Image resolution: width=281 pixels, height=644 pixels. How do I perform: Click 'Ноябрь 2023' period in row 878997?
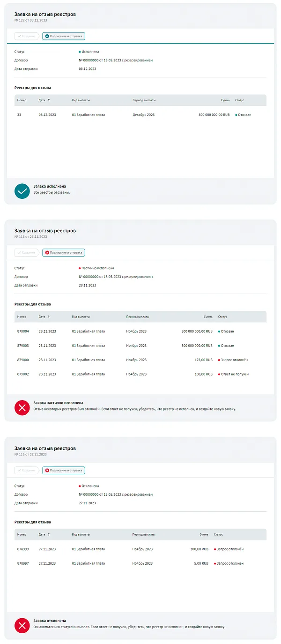coord(142,563)
